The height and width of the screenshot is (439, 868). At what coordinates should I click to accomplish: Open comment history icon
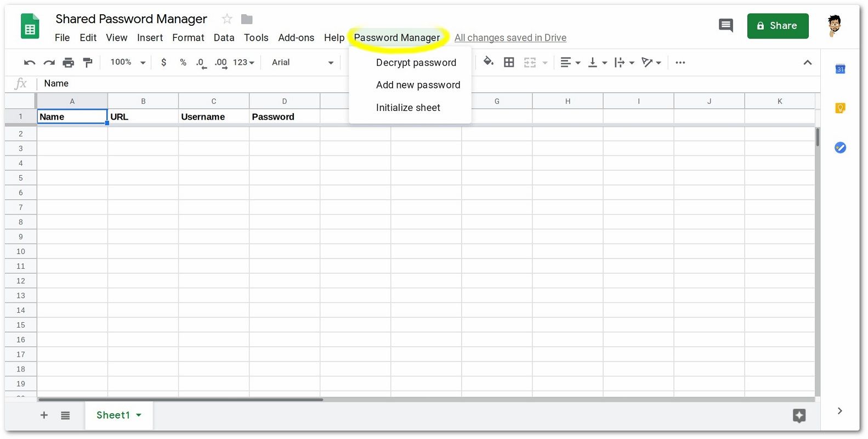pos(725,25)
